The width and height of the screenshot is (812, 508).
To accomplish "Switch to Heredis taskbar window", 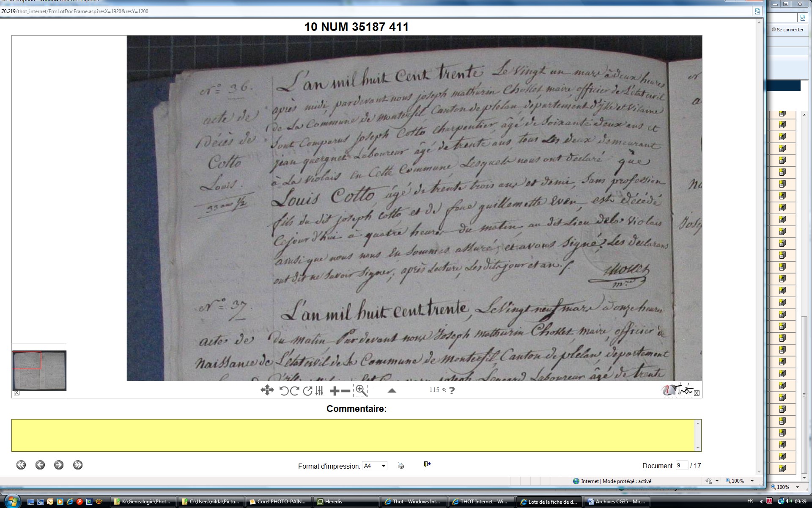I will pos(347,502).
